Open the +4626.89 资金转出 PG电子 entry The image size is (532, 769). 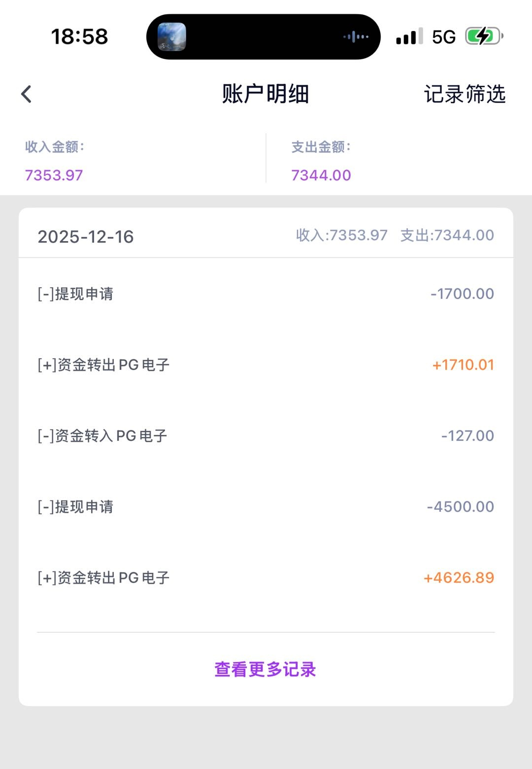tap(266, 578)
